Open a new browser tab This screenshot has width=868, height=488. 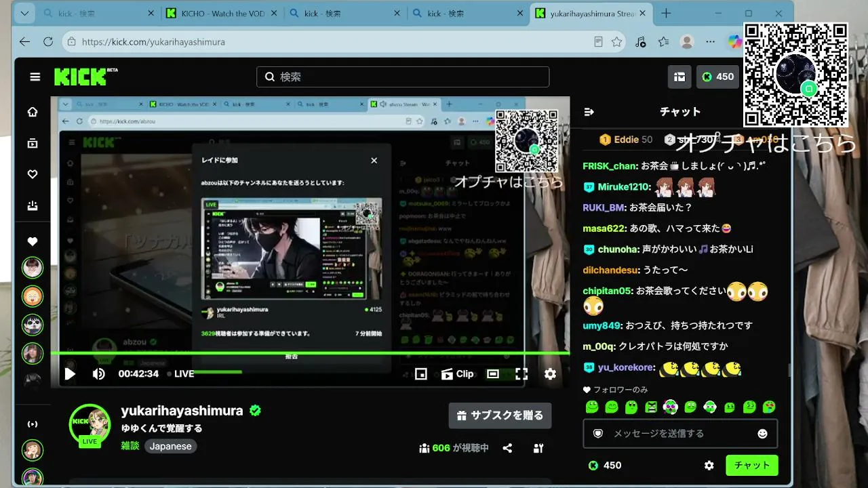pos(666,14)
